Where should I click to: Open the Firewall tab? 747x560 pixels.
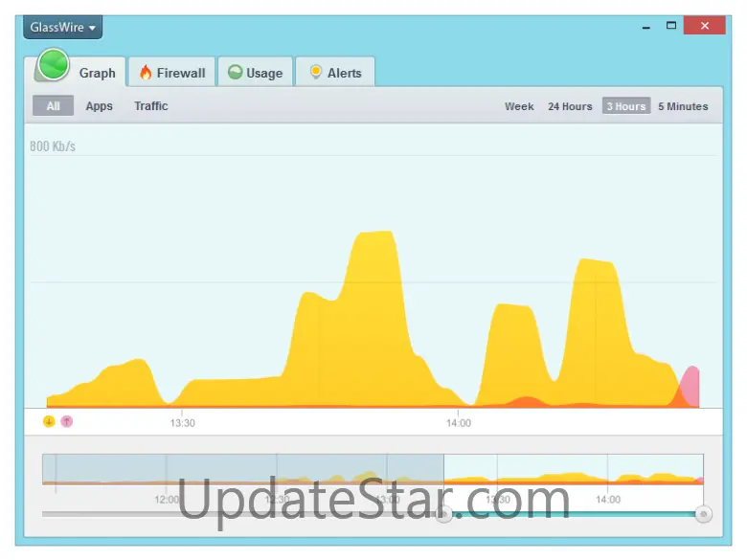pos(172,73)
